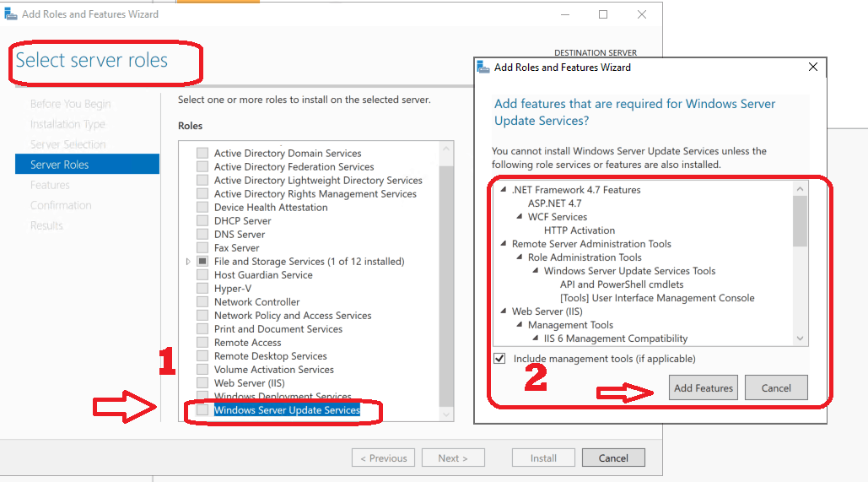Click features list scroll down arrow
This screenshot has height=482, width=868.
pyautogui.click(x=800, y=338)
